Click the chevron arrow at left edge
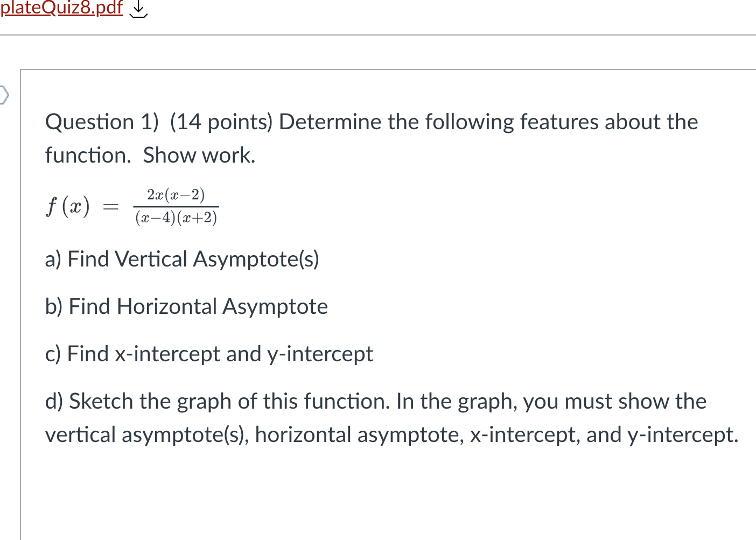Image resolution: width=756 pixels, height=540 pixels. pyautogui.click(x=4, y=95)
